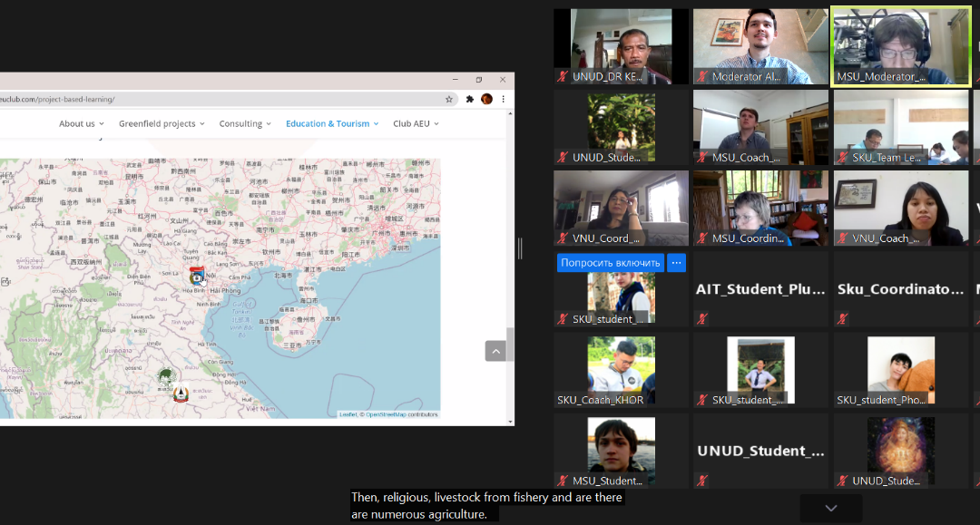Bookmark the page with the star icon

click(x=448, y=99)
